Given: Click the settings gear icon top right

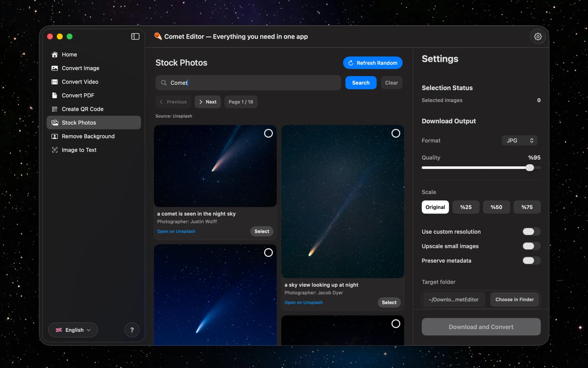Looking at the screenshot, I should (538, 37).
